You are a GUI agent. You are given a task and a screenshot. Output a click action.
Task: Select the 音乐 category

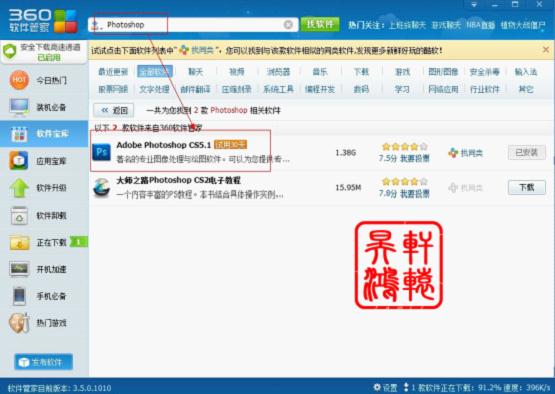pos(320,72)
